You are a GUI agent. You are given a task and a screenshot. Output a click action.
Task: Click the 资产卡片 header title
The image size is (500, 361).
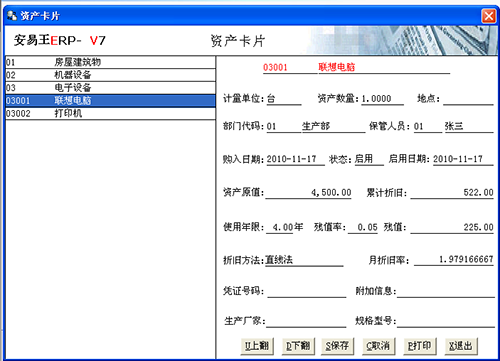[x=238, y=41]
